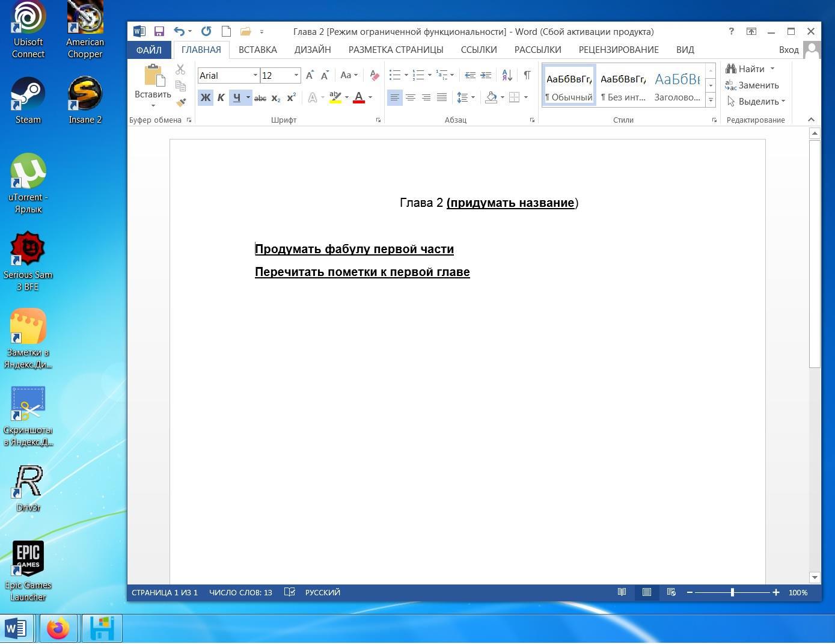Click the Sort (A-Z) icon
The width and height of the screenshot is (835, 644).
507,75
